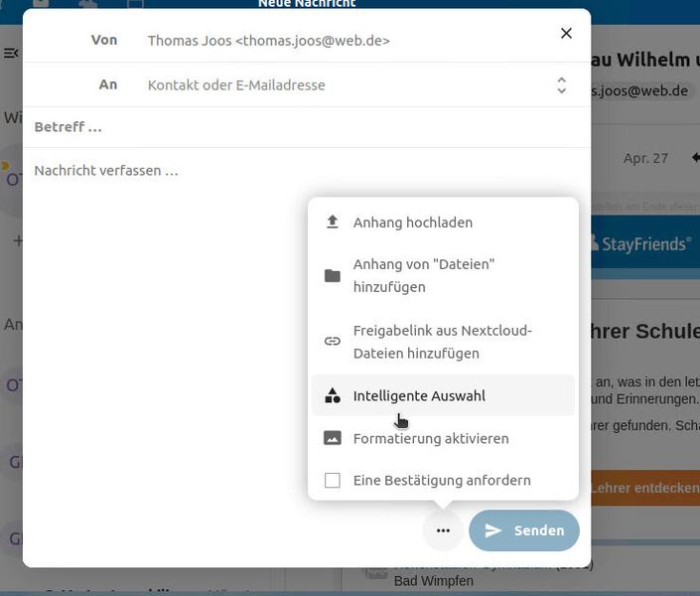Expand the recipient CC/BCC chevron toggle

[562, 84]
